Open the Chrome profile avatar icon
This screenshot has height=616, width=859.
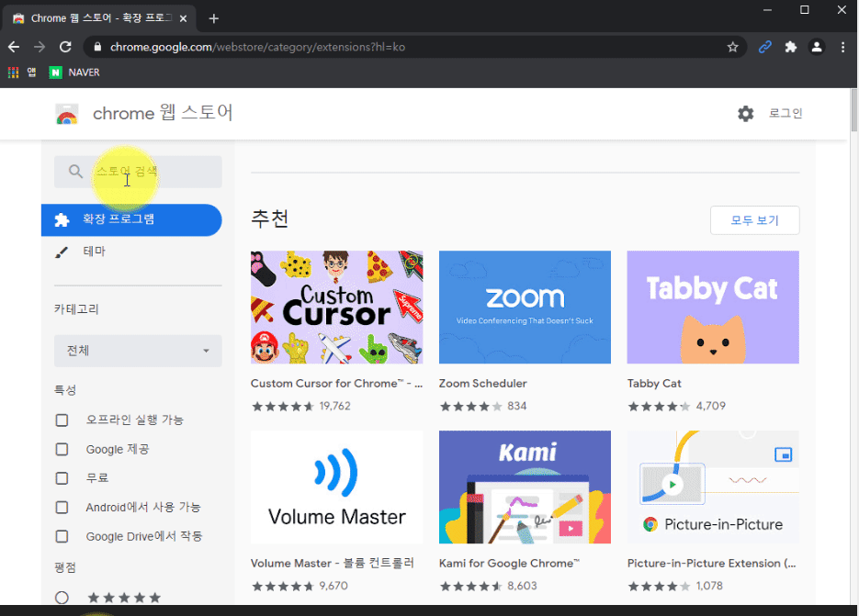[x=816, y=47]
